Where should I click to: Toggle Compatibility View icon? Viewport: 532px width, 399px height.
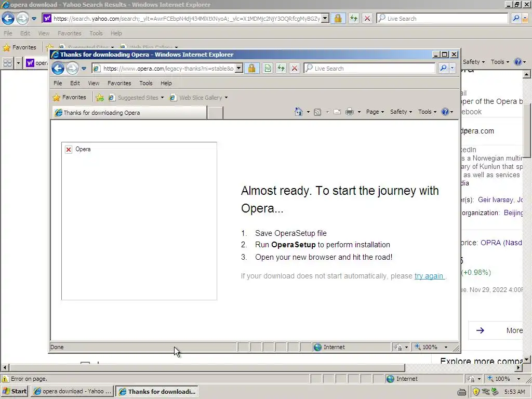pos(268,69)
